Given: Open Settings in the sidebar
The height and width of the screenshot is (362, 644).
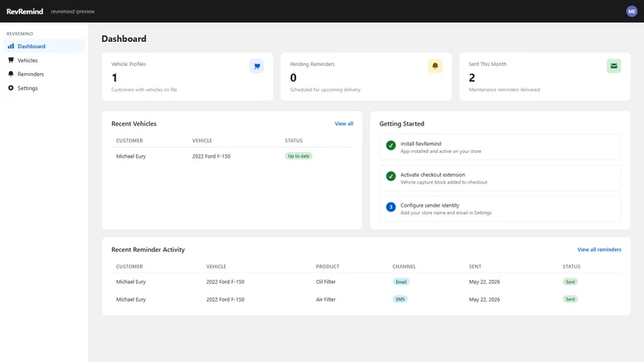Looking at the screenshot, I should click(x=44, y=88).
